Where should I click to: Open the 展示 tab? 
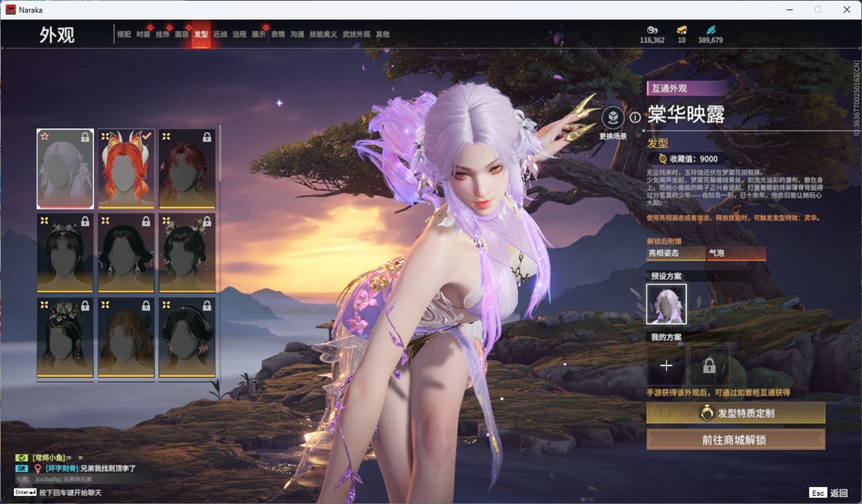tap(258, 34)
